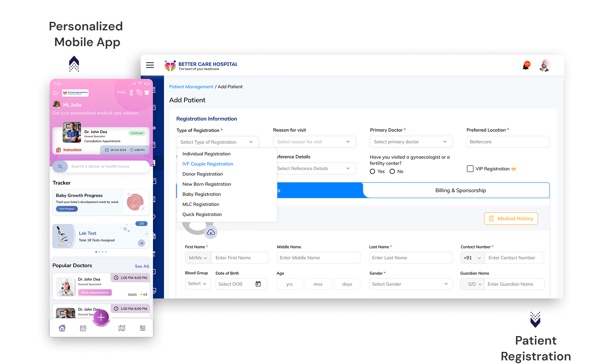Click the Medical History button

[x=511, y=218]
